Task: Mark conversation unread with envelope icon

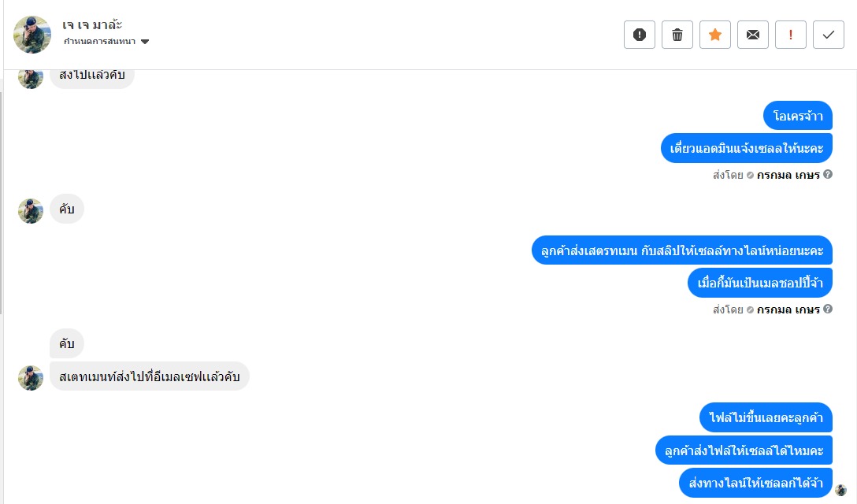Action: (x=752, y=35)
